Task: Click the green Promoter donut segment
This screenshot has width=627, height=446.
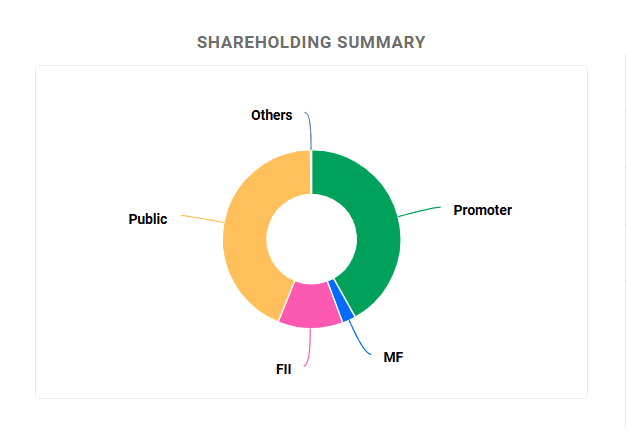Action: point(376,224)
